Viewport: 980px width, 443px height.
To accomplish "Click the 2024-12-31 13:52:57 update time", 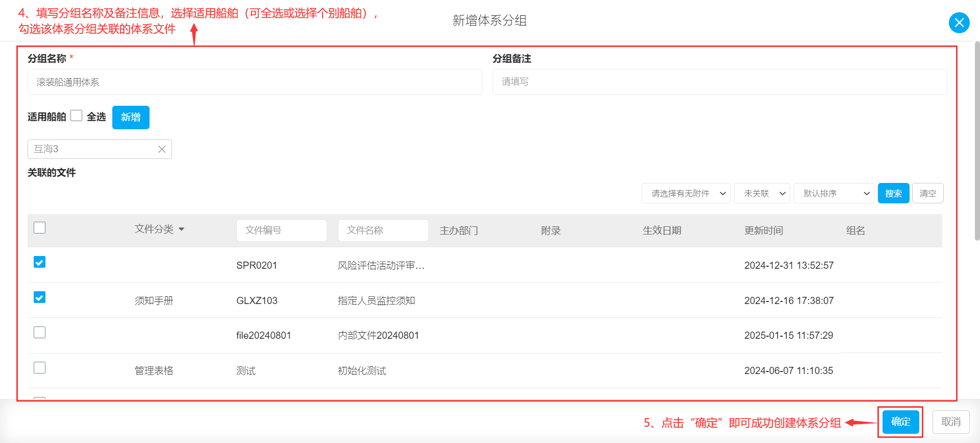I will 789,265.
